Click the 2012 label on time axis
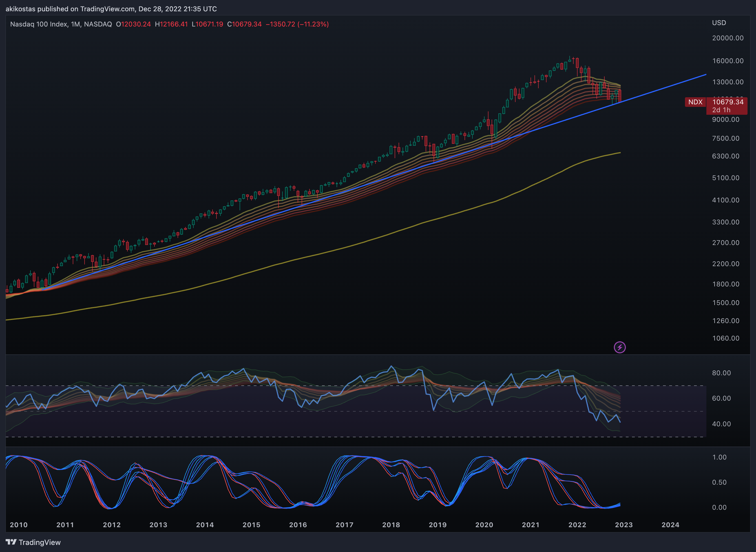The height and width of the screenshot is (552, 756). [112, 525]
